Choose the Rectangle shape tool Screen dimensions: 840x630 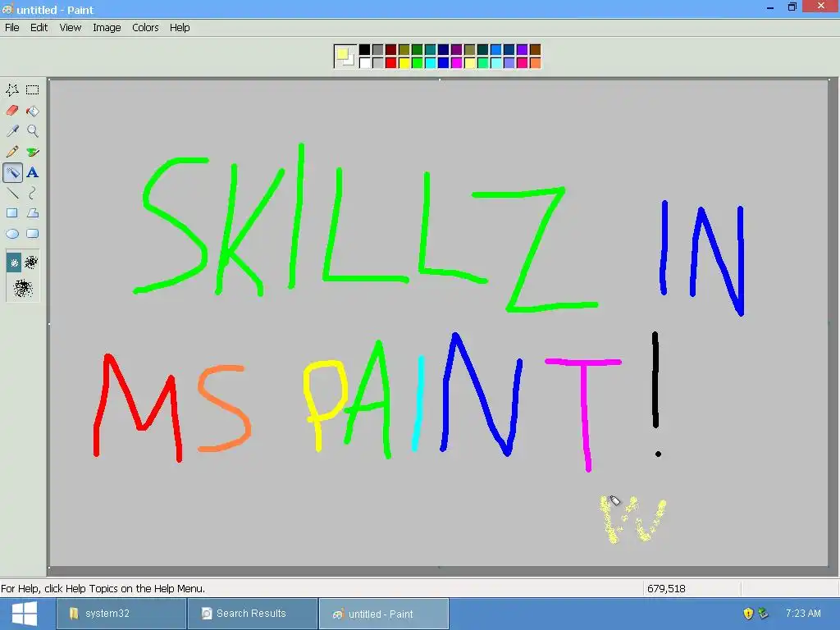tap(12, 213)
